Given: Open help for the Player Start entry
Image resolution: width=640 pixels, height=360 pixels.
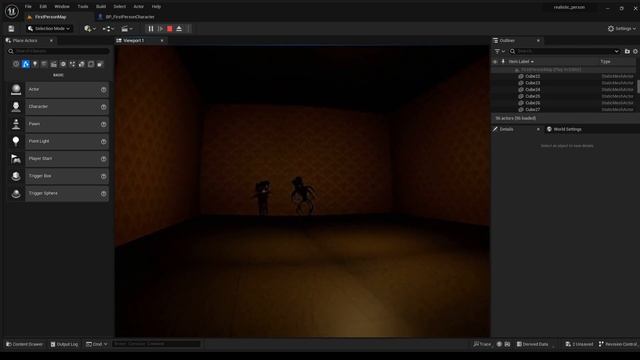Looking at the screenshot, I should tap(104, 159).
